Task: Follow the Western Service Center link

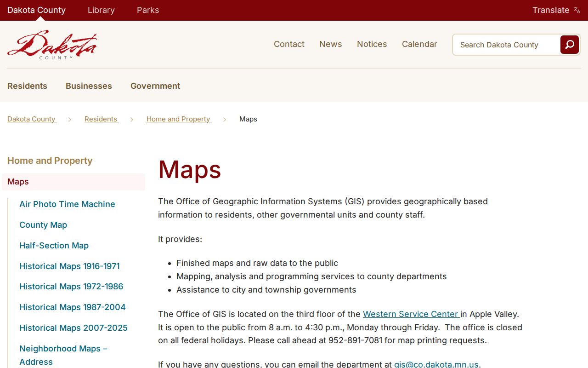Action: (411, 314)
